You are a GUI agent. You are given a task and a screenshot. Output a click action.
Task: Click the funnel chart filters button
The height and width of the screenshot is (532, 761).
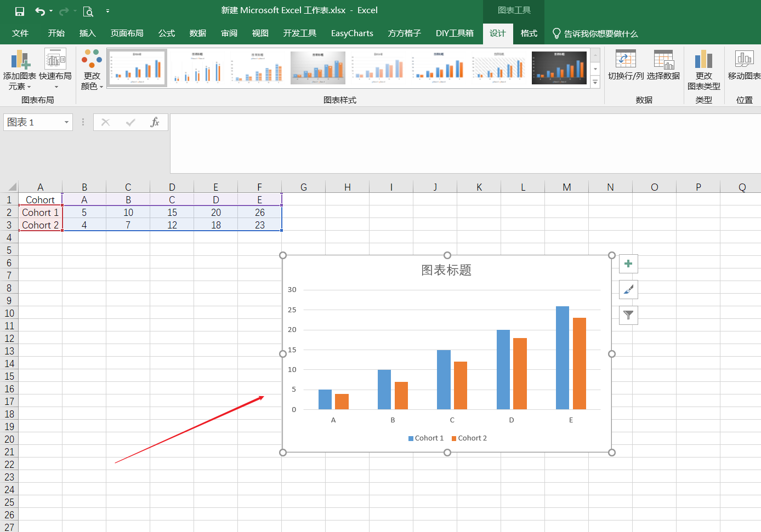pyautogui.click(x=628, y=315)
